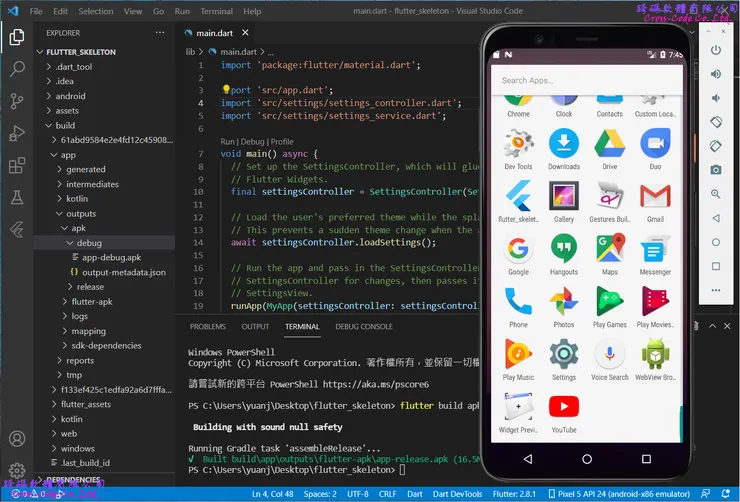The height and width of the screenshot is (502, 740).
Task: Take an emulator screenshot with camera icon
Action: (716, 170)
